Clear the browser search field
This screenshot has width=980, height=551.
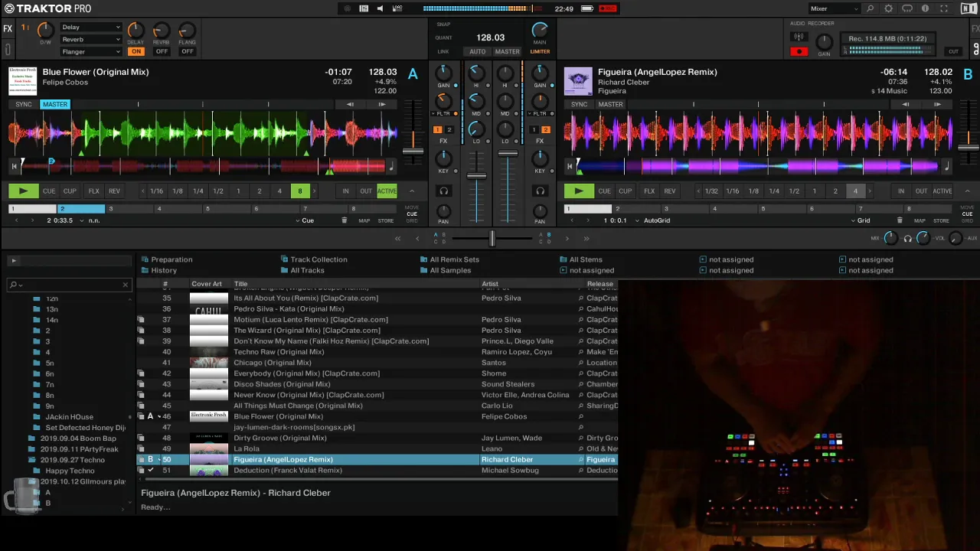[126, 285]
